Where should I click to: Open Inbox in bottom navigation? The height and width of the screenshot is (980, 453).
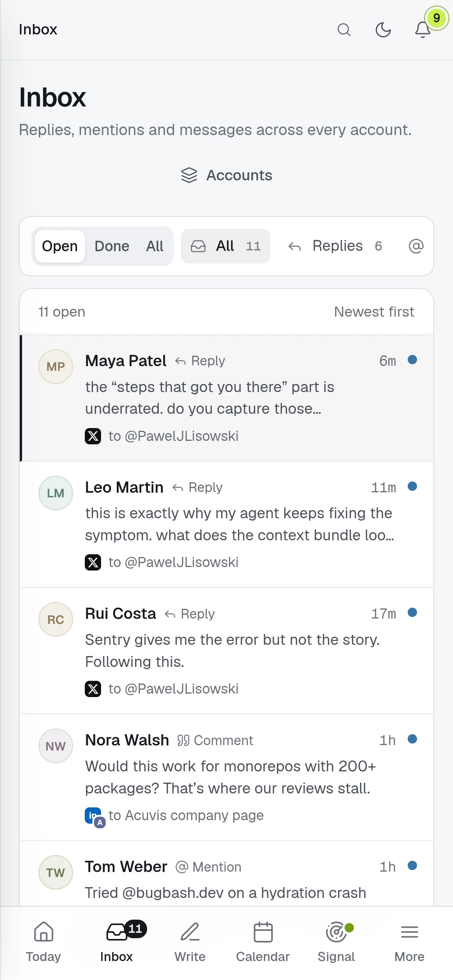tap(117, 942)
